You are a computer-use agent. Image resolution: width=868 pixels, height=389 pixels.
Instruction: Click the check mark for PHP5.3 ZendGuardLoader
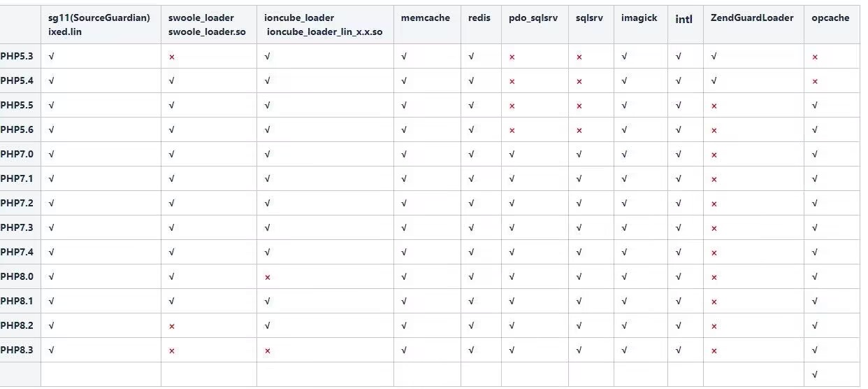coord(714,56)
